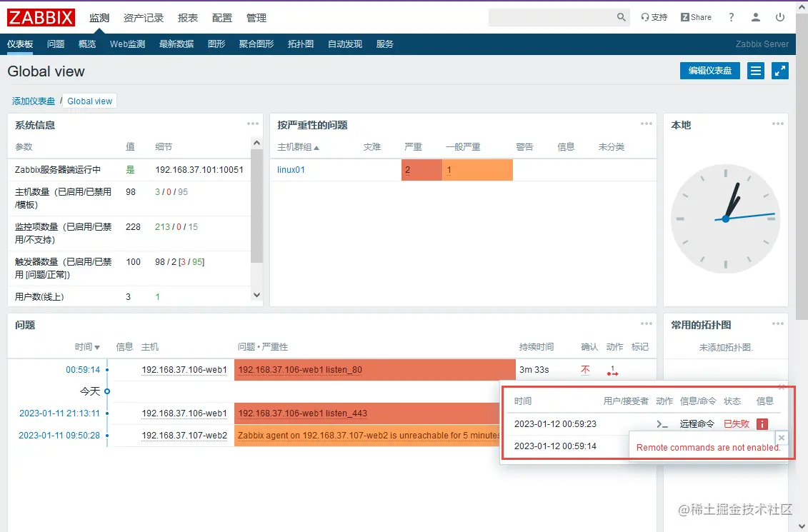Click the search input field
The image size is (808, 532).
552,18
